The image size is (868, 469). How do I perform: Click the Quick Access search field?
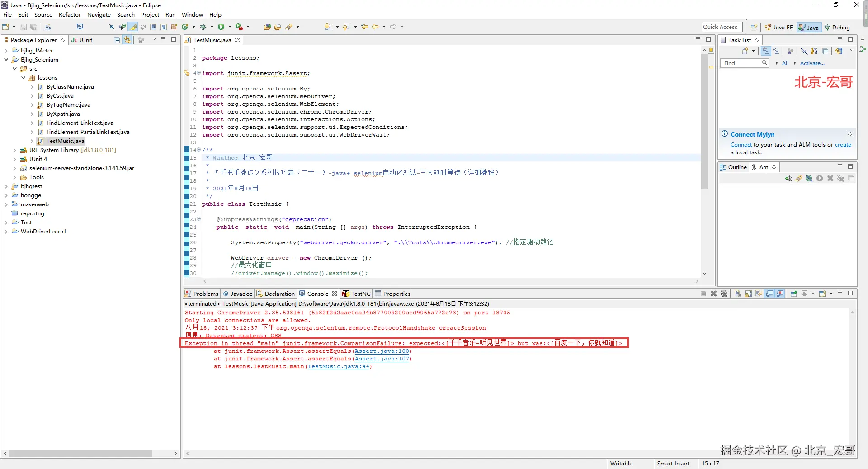[x=722, y=27]
